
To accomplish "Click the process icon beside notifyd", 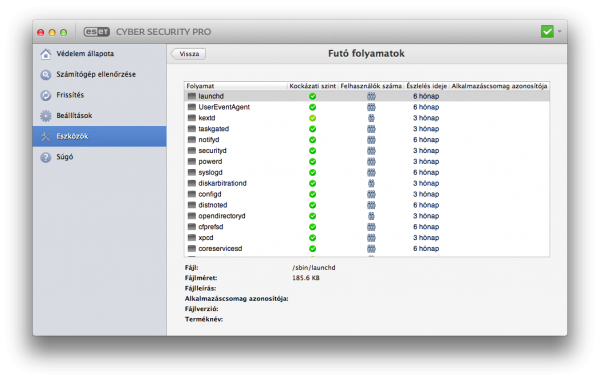I will (x=192, y=140).
